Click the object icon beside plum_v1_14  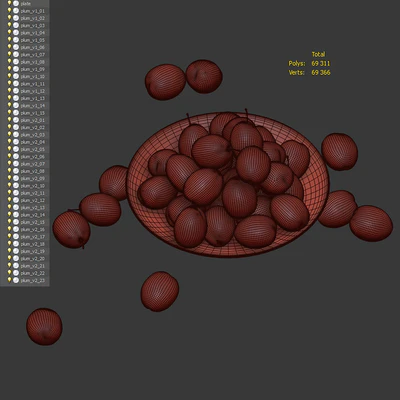16,105
